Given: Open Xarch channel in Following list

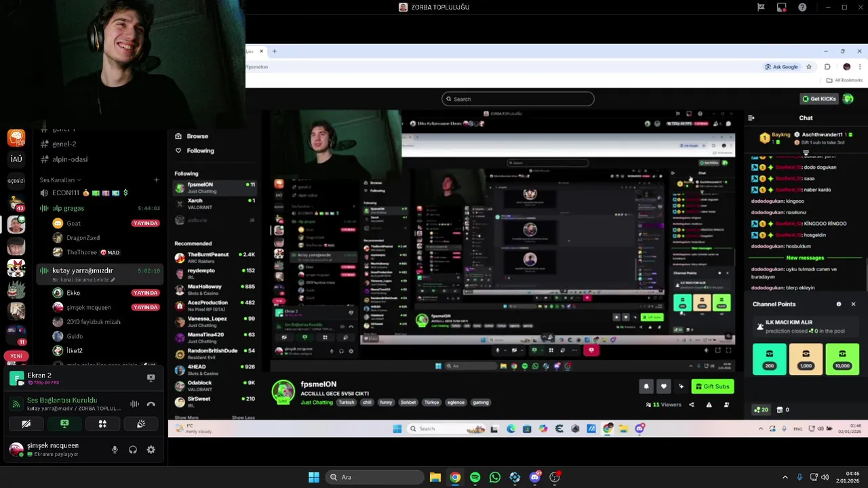Looking at the screenshot, I should 215,203.
